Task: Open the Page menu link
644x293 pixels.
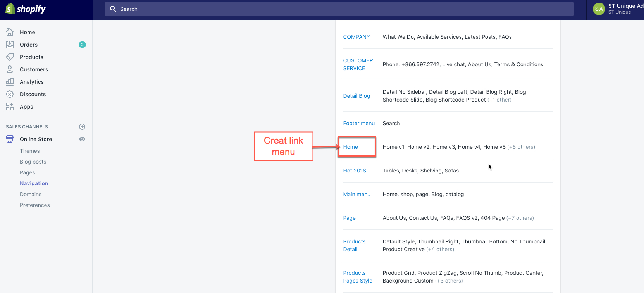Action: coord(349,218)
